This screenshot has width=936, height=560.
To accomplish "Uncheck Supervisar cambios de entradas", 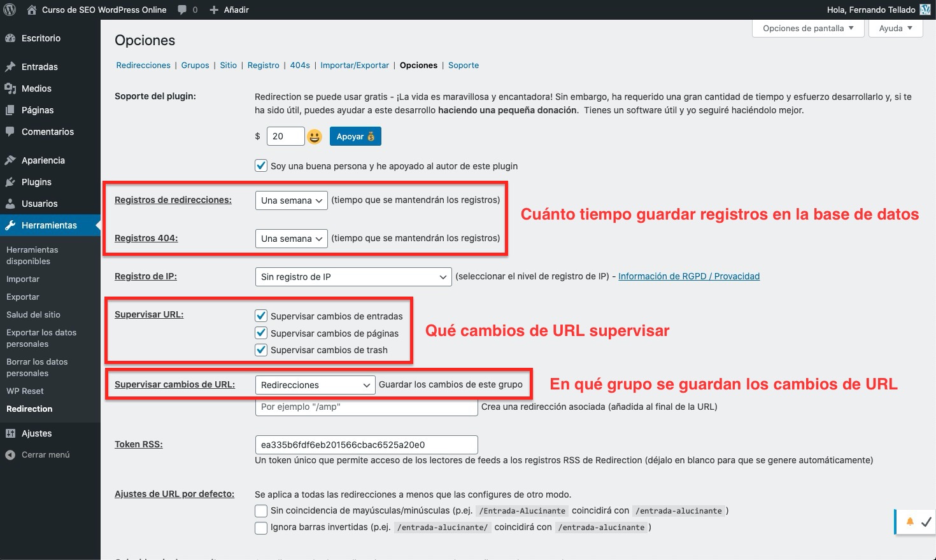I will click(x=261, y=316).
